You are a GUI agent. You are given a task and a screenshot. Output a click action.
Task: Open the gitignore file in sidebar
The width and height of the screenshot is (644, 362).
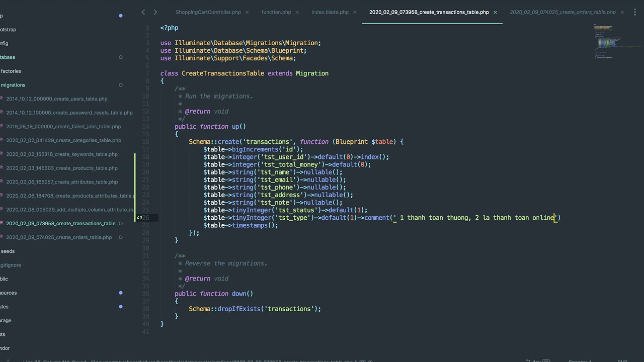[11, 265]
